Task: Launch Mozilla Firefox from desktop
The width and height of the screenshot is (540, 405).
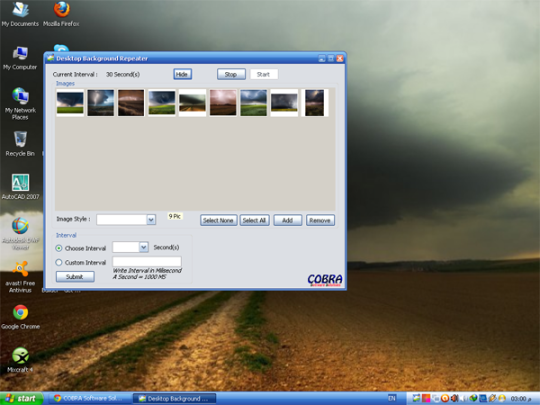Action: tap(61, 14)
